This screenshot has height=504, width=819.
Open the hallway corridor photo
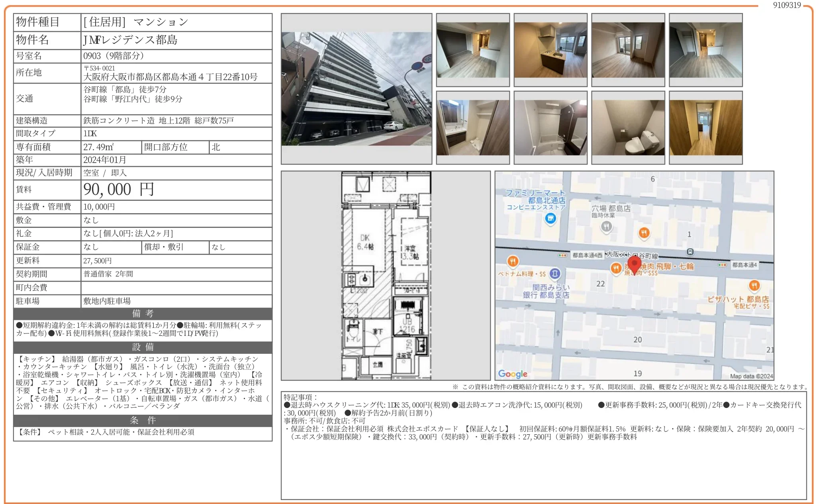[x=705, y=127]
